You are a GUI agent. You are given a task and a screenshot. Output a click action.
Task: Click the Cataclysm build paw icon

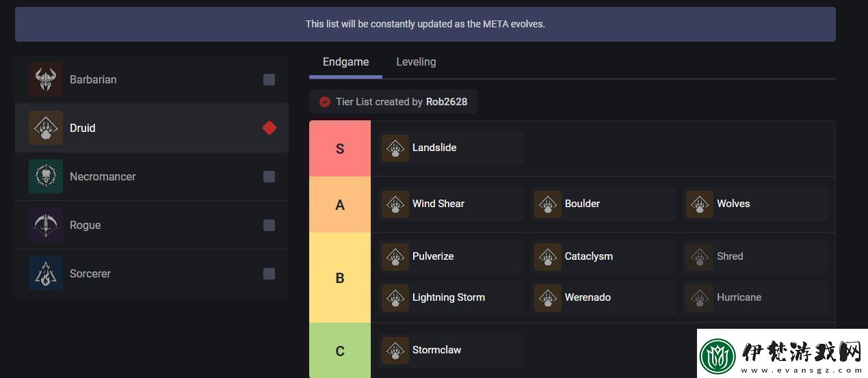(548, 257)
